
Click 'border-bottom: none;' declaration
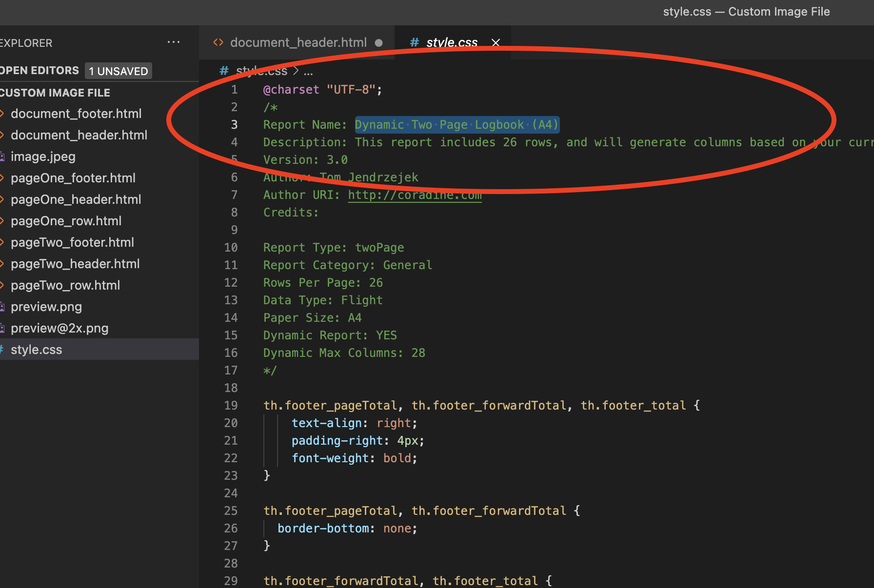click(x=348, y=529)
